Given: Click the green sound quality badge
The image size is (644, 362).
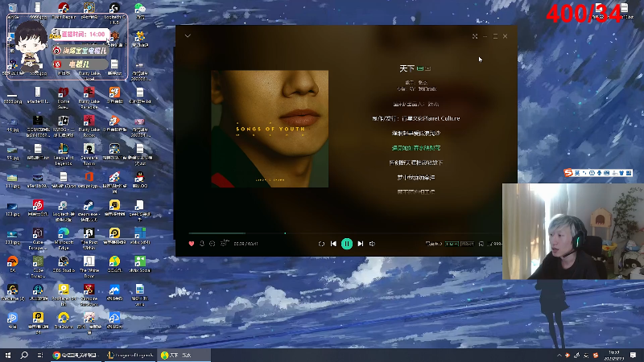Looking at the screenshot, I should pyautogui.click(x=452, y=244).
